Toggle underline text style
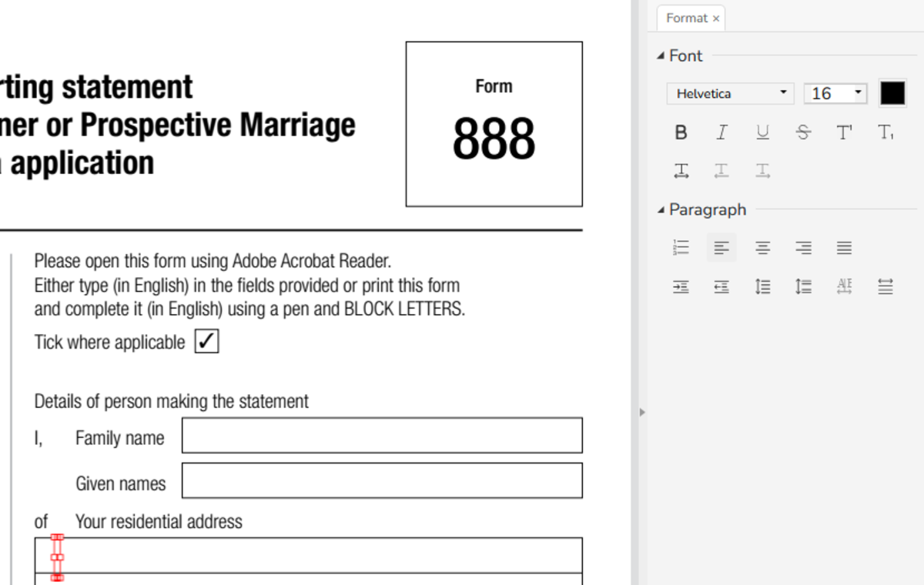The width and height of the screenshot is (924, 585). pos(762,132)
